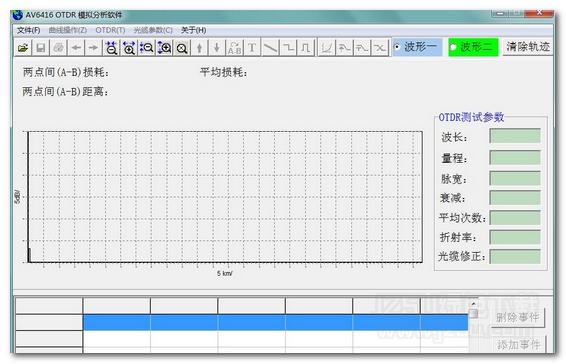Click the save floppy disk icon
This screenshot has height=364, width=566.
tap(41, 48)
